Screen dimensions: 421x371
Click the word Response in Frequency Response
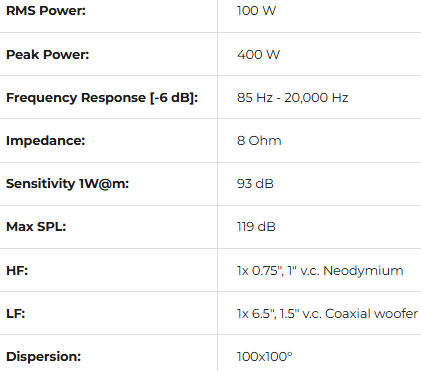[113, 98]
